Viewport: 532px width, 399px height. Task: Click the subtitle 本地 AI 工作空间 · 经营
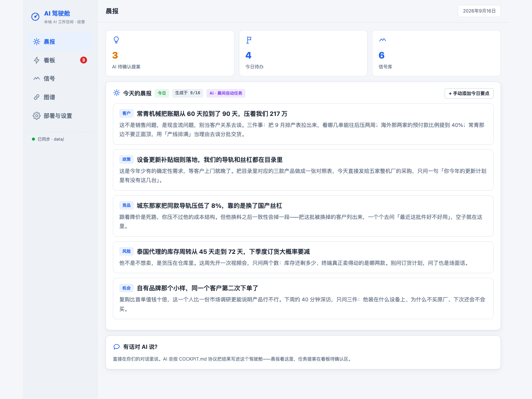[x=64, y=22]
